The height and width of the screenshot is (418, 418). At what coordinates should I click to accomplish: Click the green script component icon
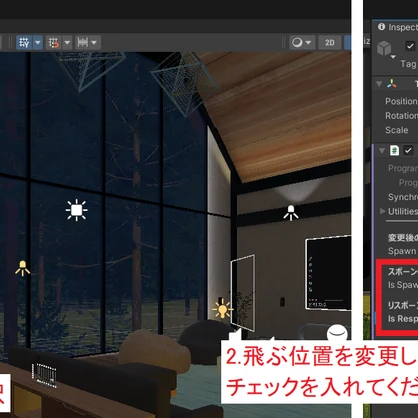[x=395, y=150]
